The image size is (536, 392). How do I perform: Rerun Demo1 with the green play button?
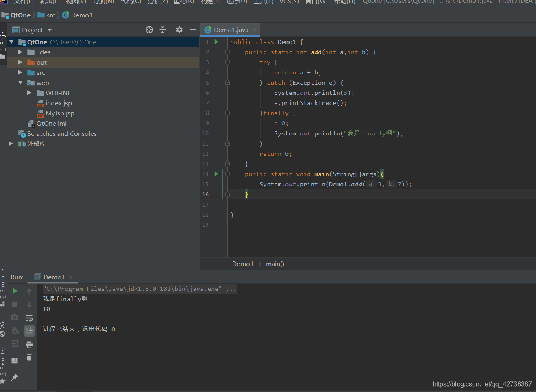(15, 291)
